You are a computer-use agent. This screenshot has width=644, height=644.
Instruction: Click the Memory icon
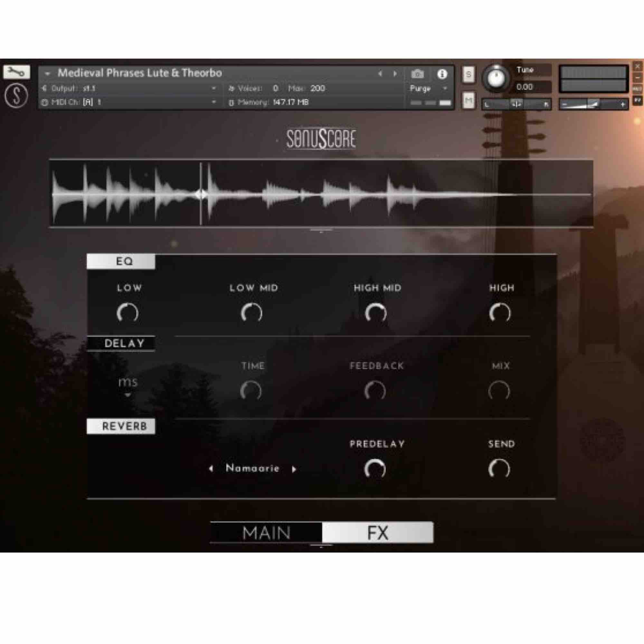click(x=231, y=103)
